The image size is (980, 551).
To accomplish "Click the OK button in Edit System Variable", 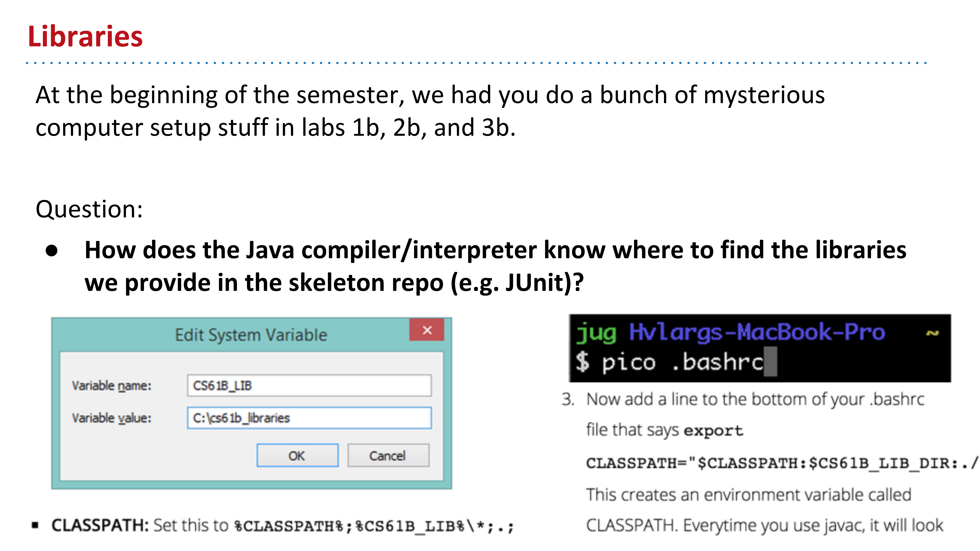I will 297,455.
